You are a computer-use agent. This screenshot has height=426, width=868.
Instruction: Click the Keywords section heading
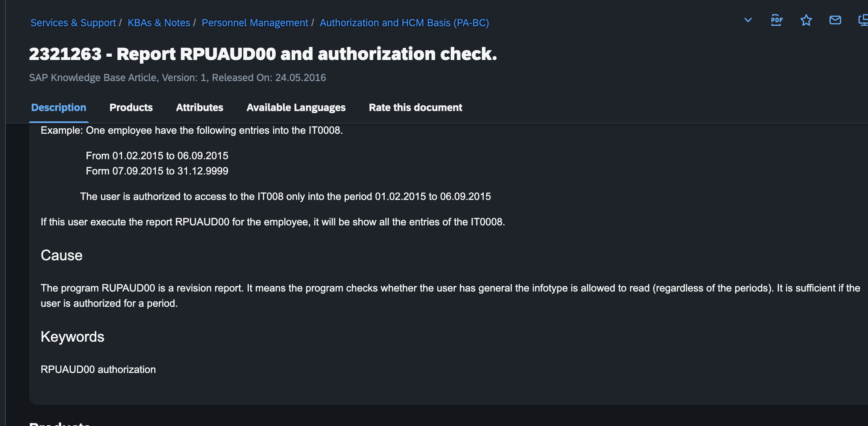(73, 337)
